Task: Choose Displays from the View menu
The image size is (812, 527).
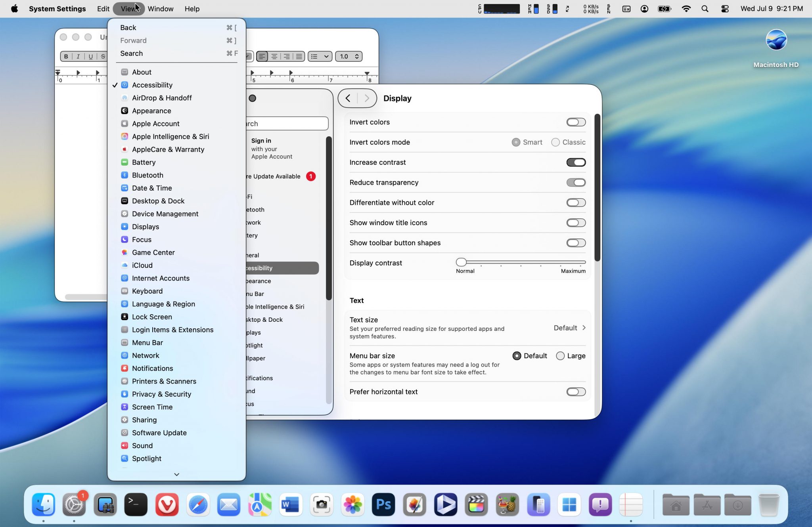Action: coord(146,227)
